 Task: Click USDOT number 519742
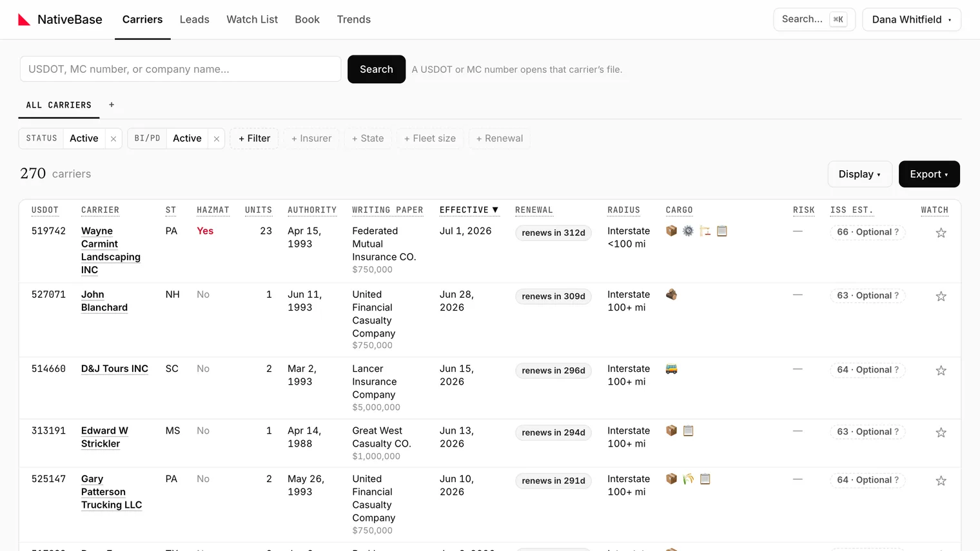48,231
